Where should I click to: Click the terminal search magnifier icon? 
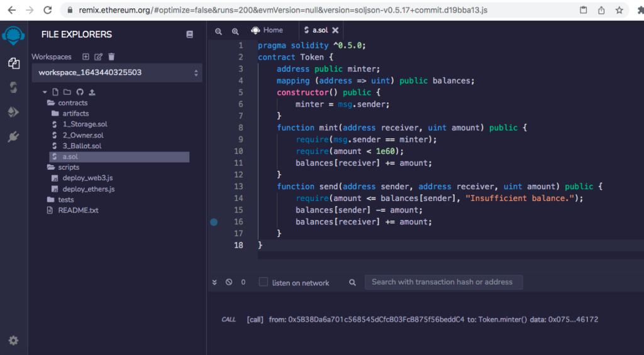click(x=352, y=282)
